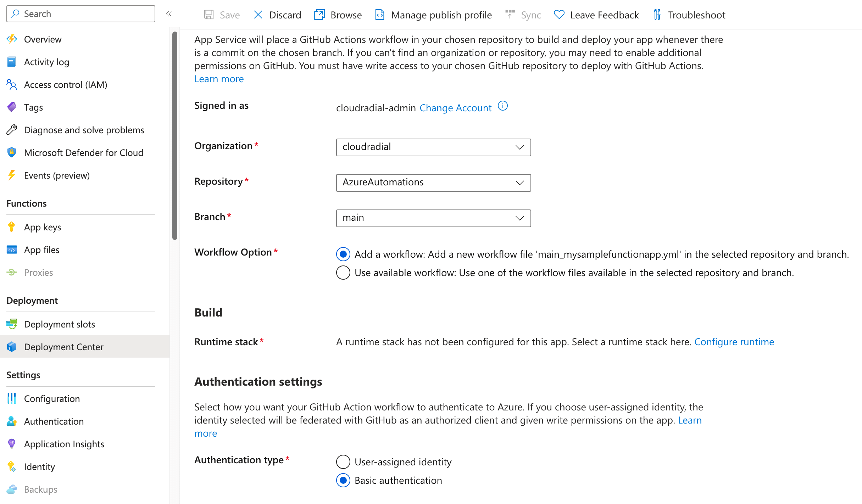Click the Leave Feedback heart icon
Screen dimensions: 862x504
559,15
